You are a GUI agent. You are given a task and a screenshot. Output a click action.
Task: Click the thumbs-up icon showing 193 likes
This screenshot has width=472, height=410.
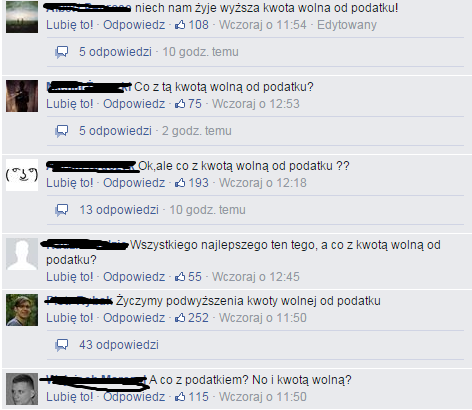tap(180, 183)
